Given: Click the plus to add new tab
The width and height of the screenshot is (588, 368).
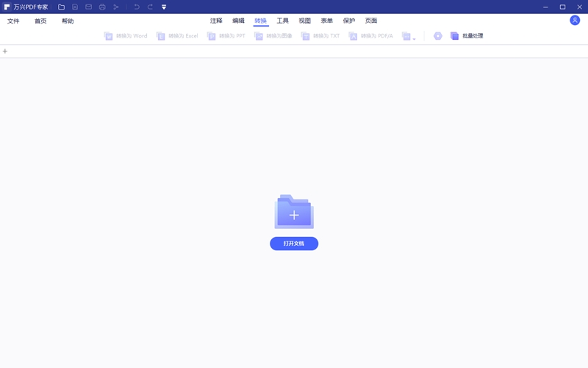Looking at the screenshot, I should click(5, 52).
